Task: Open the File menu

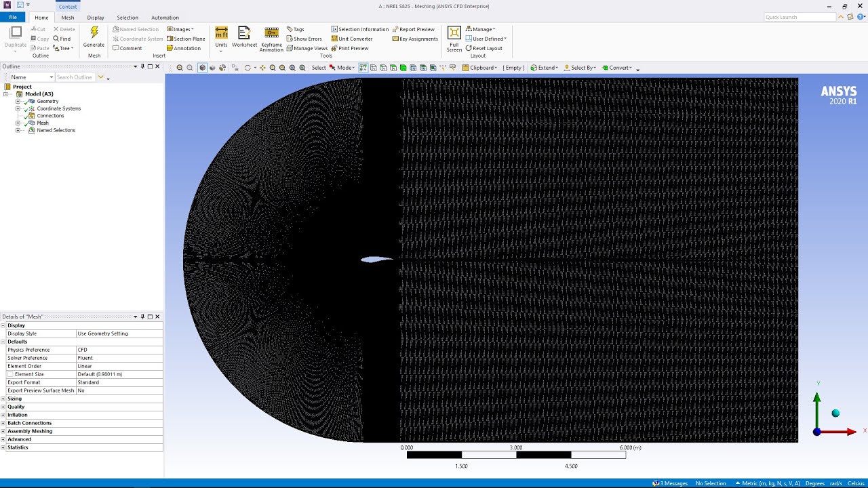Action: point(12,17)
